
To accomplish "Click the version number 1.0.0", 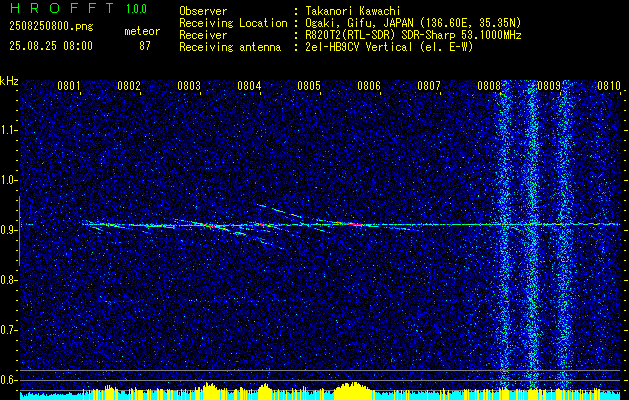I will 136,9.
